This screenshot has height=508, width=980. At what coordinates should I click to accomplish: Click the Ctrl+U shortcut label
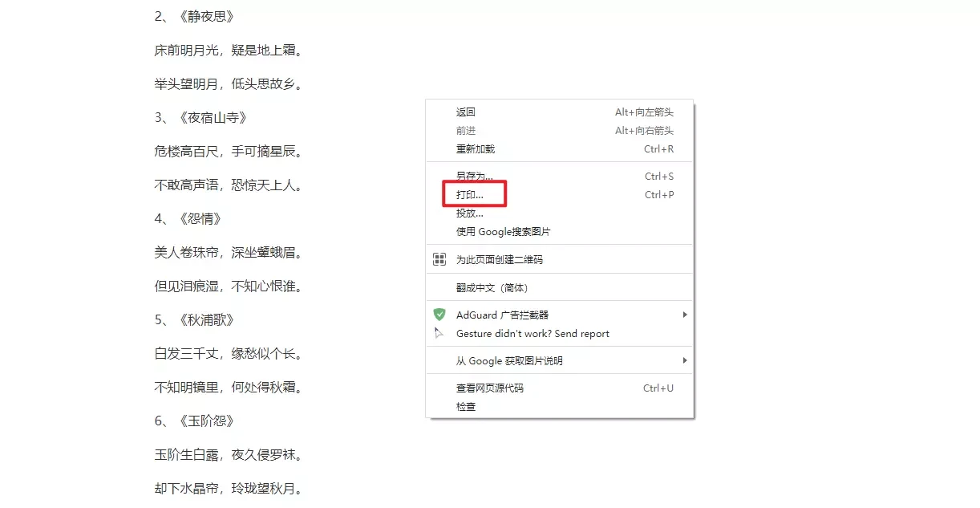pyautogui.click(x=658, y=388)
